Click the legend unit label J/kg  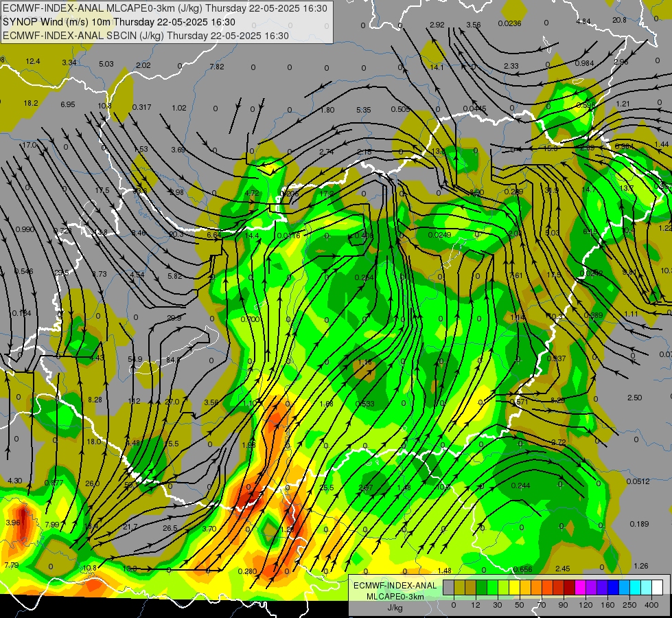pos(395,608)
